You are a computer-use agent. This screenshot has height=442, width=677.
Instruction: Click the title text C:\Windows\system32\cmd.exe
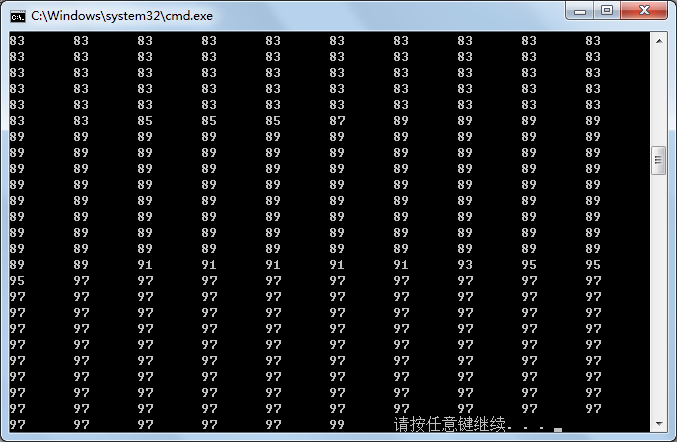(x=122, y=16)
